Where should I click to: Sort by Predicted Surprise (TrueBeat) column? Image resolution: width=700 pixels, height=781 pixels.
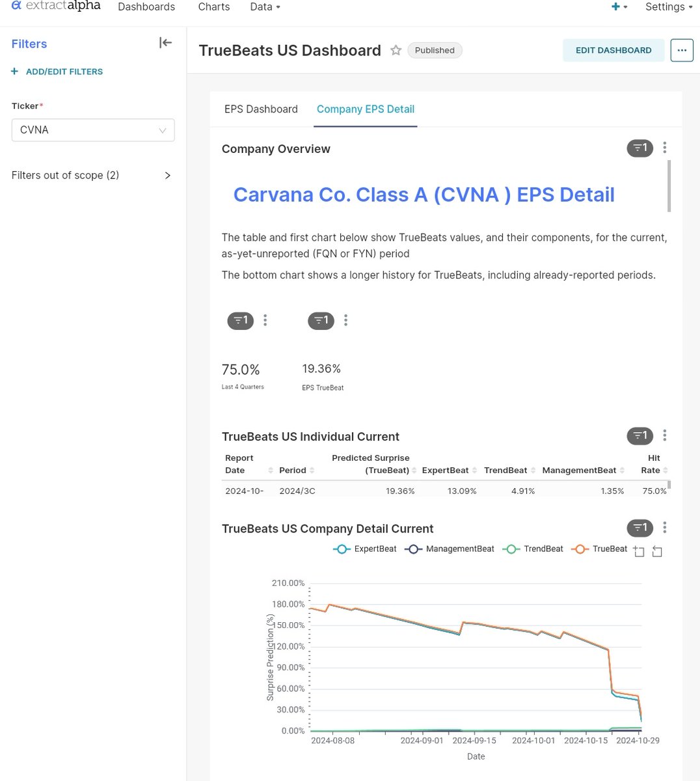374,464
